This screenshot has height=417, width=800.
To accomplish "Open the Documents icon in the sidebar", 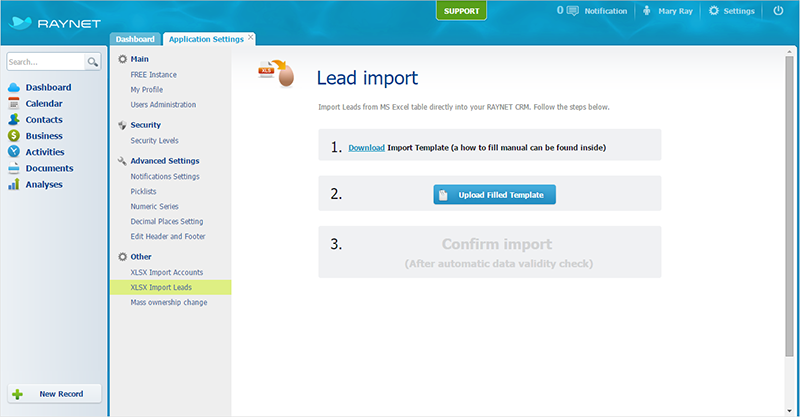I will coord(14,168).
